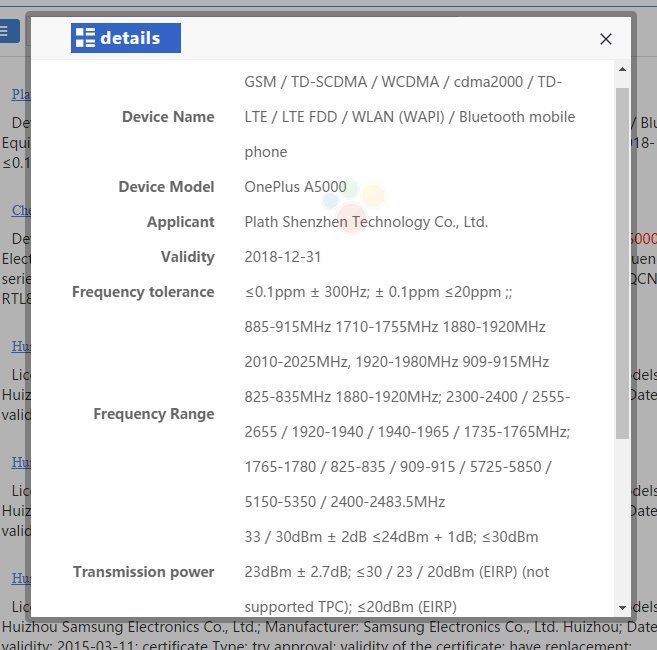The width and height of the screenshot is (657, 650).
Task: Click the 'Transmission power' label
Action: pos(144,572)
